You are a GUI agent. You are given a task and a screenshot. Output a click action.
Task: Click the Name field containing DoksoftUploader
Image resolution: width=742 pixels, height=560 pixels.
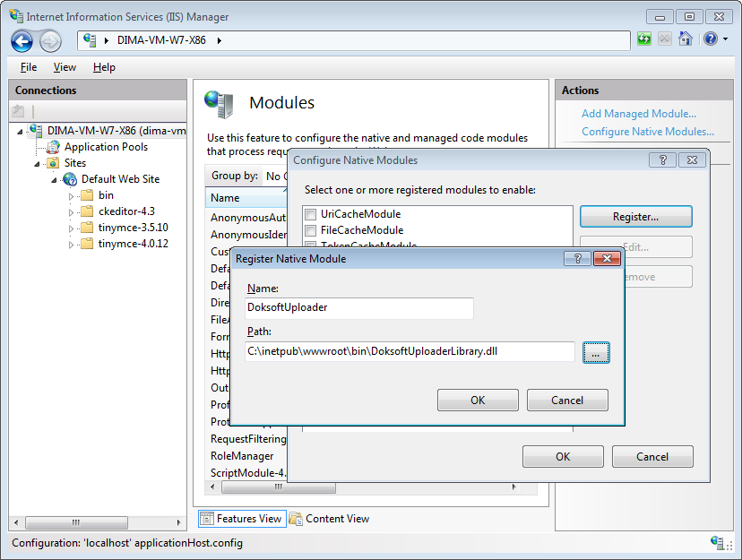[x=358, y=307]
